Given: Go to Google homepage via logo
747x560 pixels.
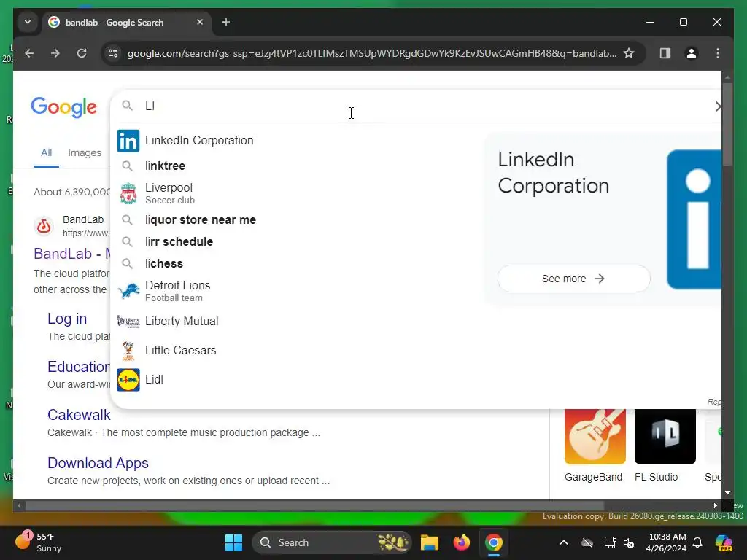Looking at the screenshot, I should [64, 107].
